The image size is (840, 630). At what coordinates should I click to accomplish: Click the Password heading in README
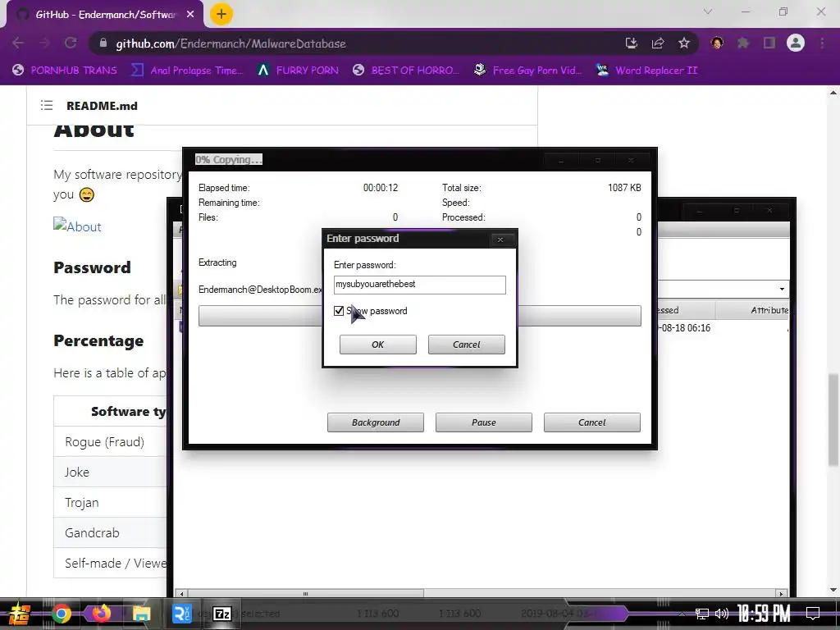pyautogui.click(x=92, y=267)
